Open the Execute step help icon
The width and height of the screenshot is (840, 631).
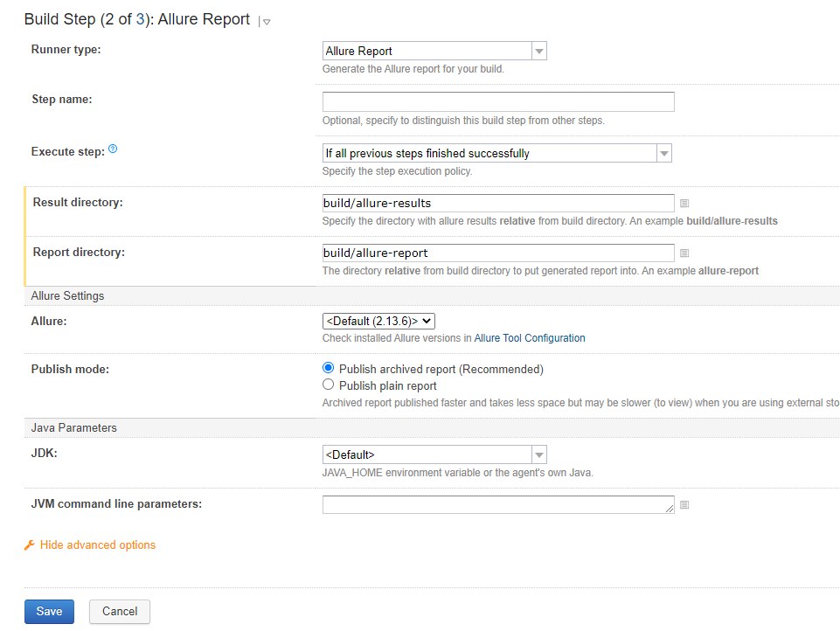point(113,149)
